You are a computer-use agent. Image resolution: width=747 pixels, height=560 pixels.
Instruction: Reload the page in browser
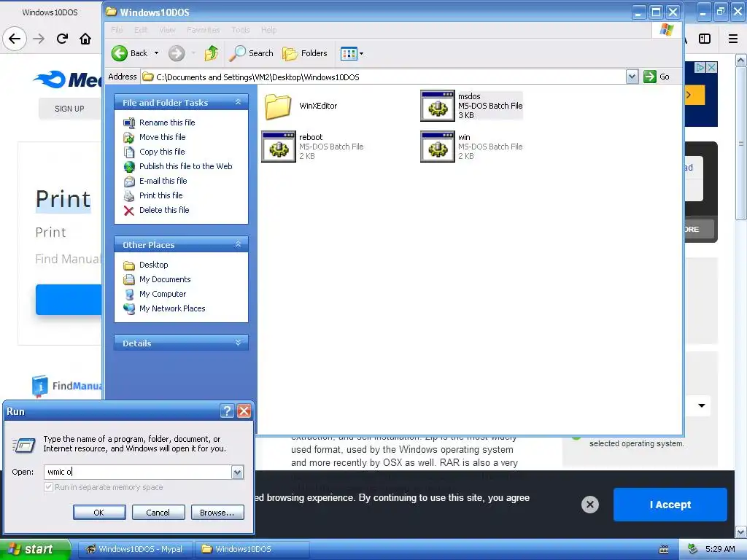tap(62, 39)
